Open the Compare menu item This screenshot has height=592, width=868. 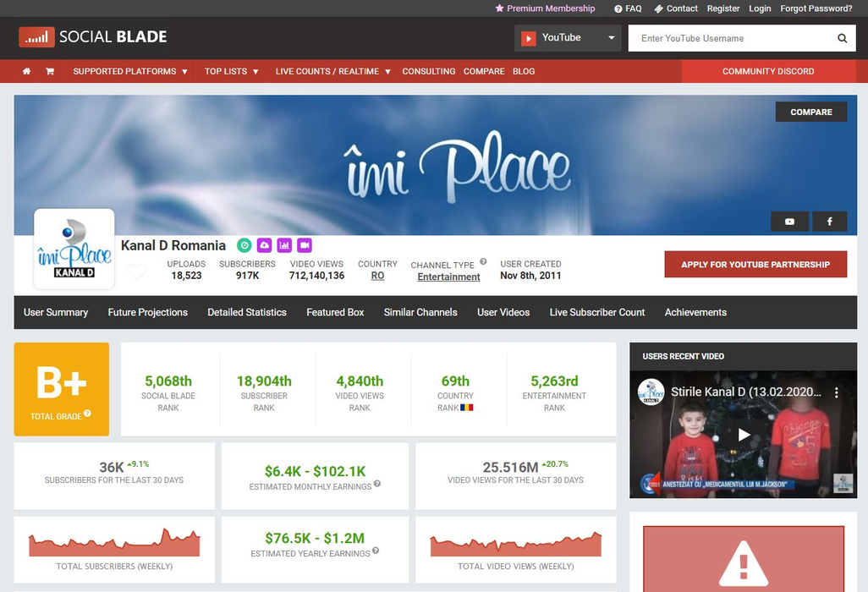click(x=484, y=71)
